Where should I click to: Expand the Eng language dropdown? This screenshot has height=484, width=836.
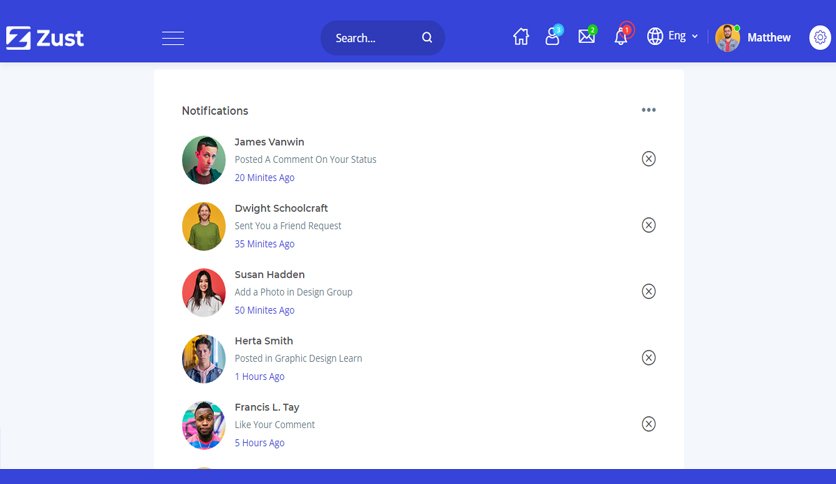[x=683, y=36]
